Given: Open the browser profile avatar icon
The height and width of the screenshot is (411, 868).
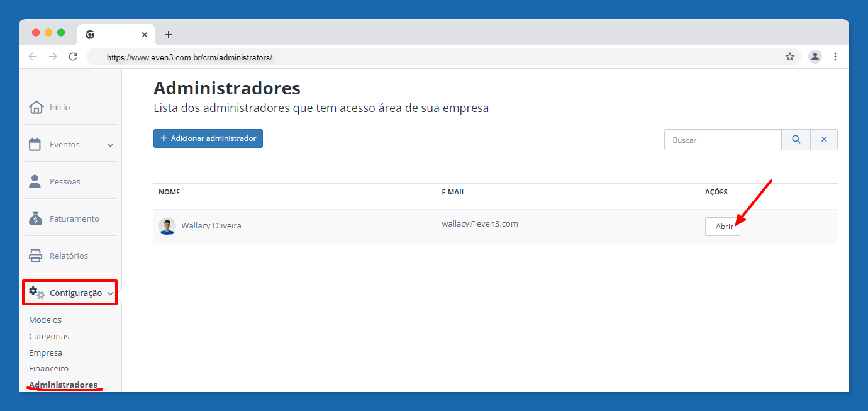Looking at the screenshot, I should click(x=815, y=57).
